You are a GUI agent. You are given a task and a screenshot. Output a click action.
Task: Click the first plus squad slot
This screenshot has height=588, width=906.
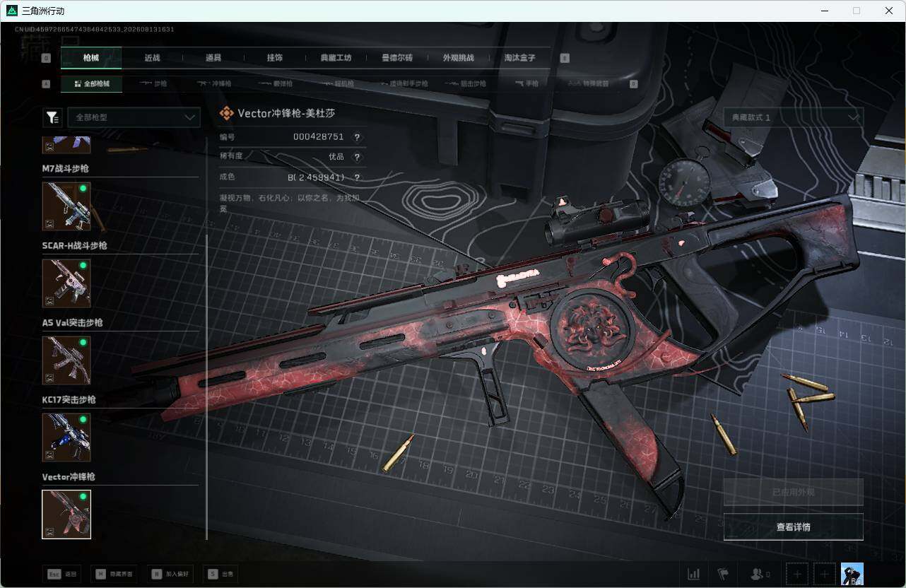(x=797, y=574)
